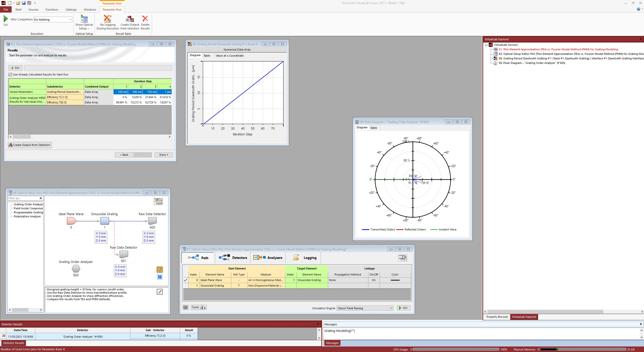Open the Detectors page in setup editor
This screenshot has width=644, height=352.
(x=233, y=258)
